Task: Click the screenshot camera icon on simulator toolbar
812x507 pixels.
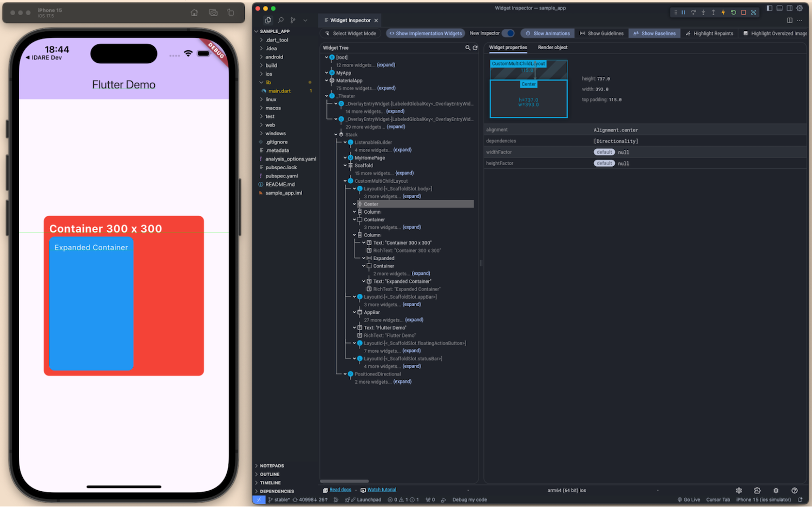Action: (213, 12)
